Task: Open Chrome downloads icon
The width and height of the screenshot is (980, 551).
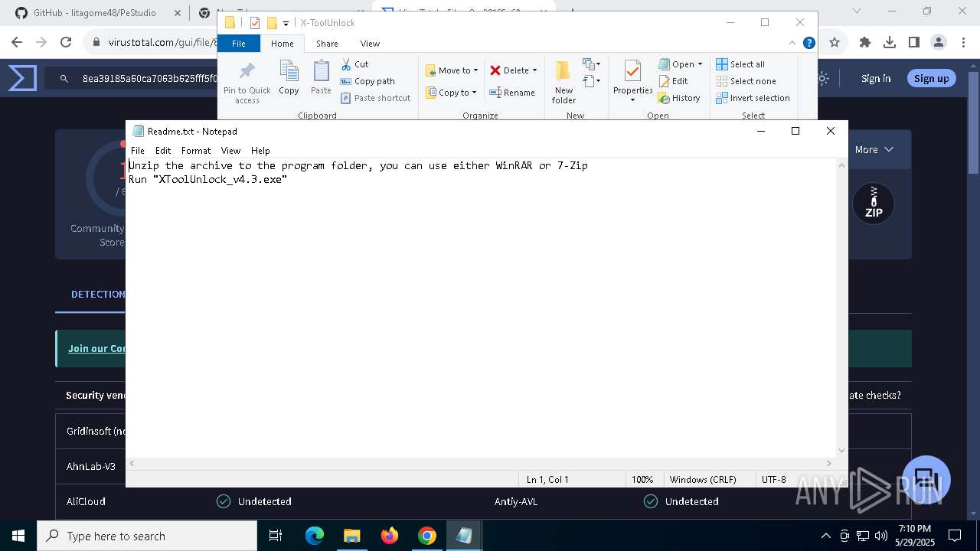Action: [890, 42]
